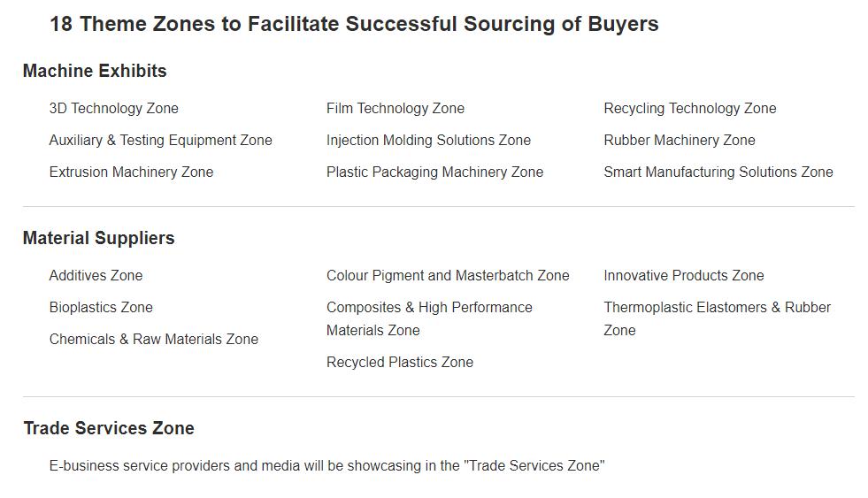Click the Material Suppliers heading
This screenshot has height=498, width=868.
98,238
